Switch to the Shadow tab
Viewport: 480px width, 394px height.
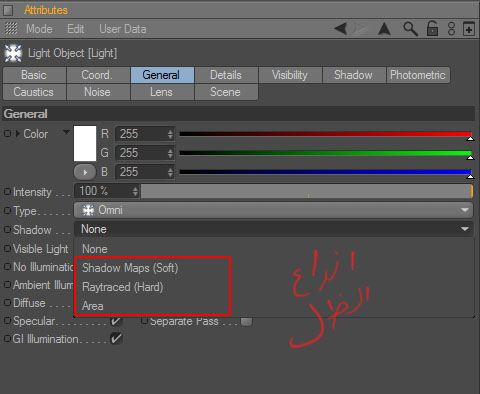pyautogui.click(x=354, y=75)
